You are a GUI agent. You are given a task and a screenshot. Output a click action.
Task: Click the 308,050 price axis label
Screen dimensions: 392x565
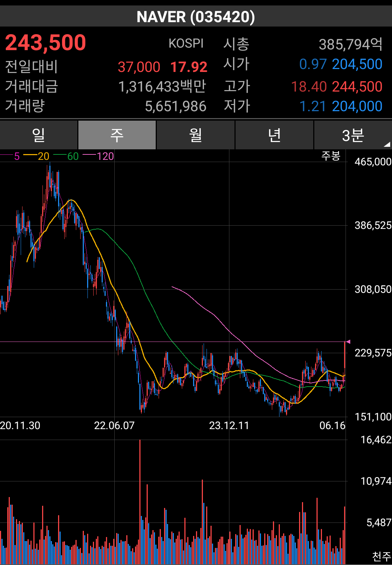click(x=373, y=289)
